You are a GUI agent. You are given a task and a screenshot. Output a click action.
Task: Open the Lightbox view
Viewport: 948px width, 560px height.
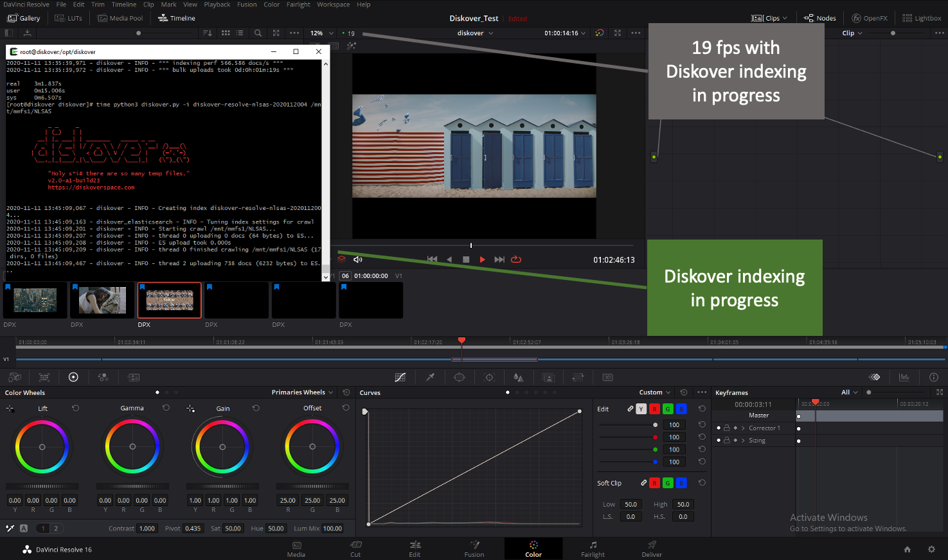(x=922, y=18)
